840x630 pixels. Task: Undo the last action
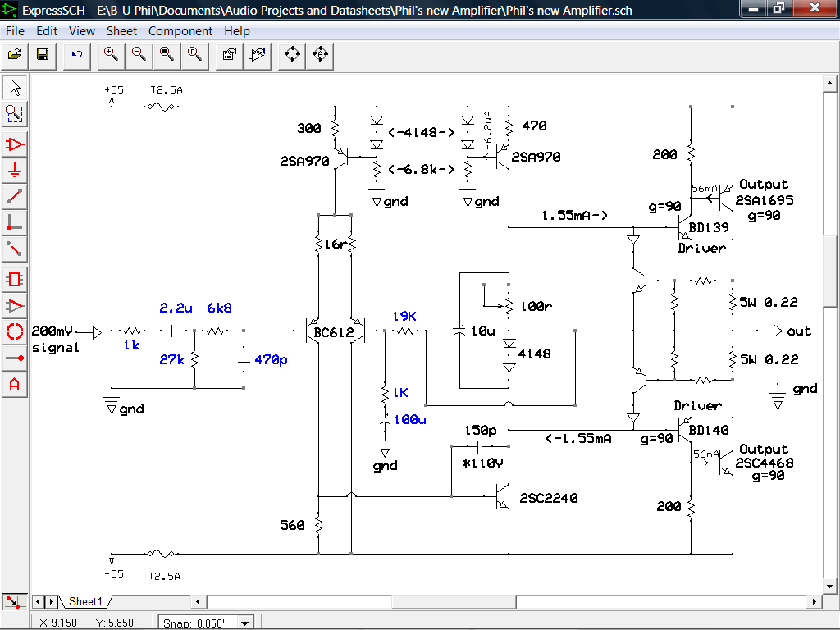tap(77, 55)
